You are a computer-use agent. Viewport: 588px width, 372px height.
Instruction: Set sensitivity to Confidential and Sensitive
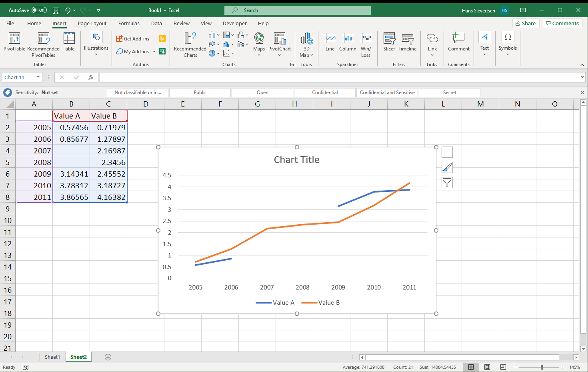click(x=387, y=92)
